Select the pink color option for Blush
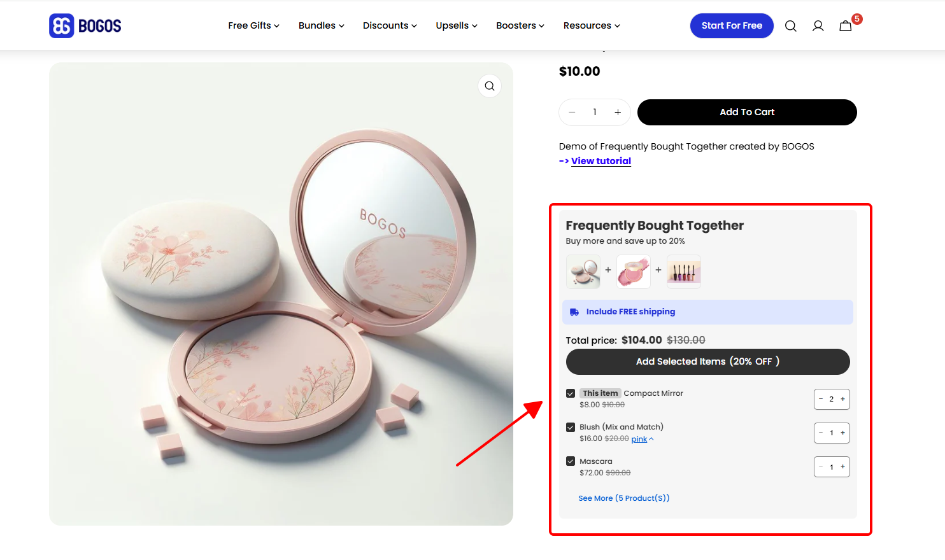 click(x=639, y=438)
